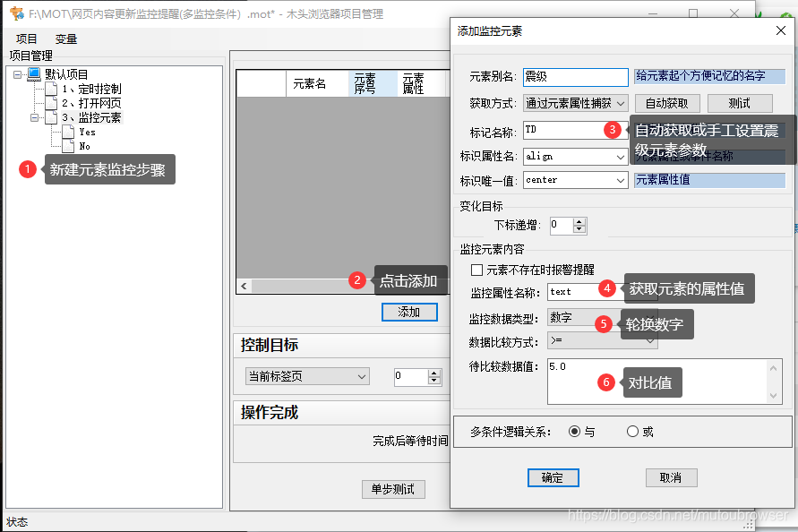Select the 2、打开网页 step
The image size is (798, 532).
[x=91, y=103]
